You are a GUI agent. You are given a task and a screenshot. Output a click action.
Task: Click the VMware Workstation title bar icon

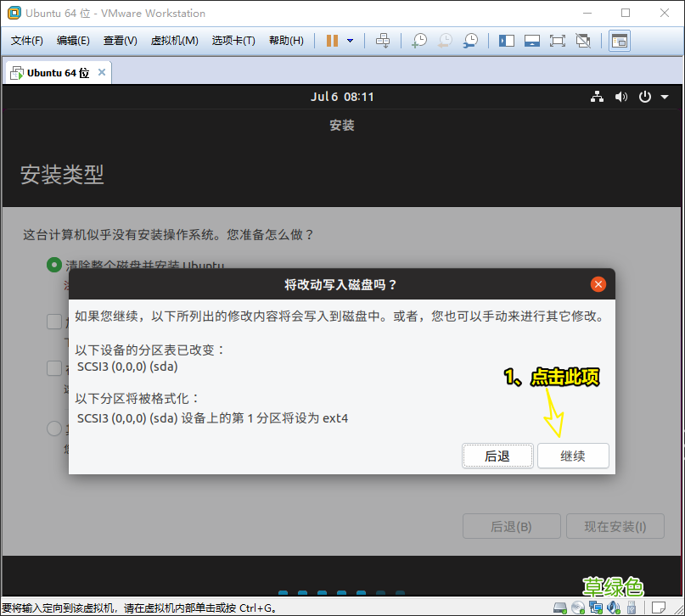click(14, 13)
